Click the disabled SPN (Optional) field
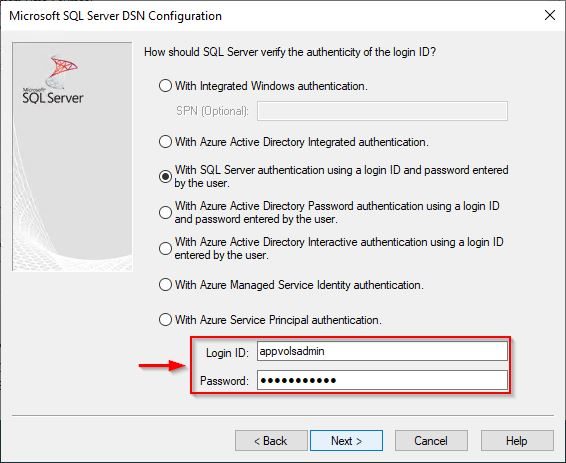566x463 pixels. pos(382,111)
